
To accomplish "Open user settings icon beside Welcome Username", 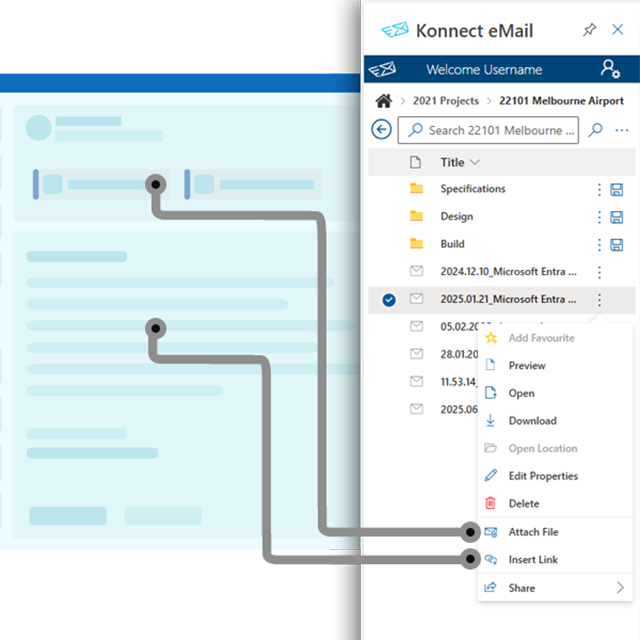I will tap(610, 69).
